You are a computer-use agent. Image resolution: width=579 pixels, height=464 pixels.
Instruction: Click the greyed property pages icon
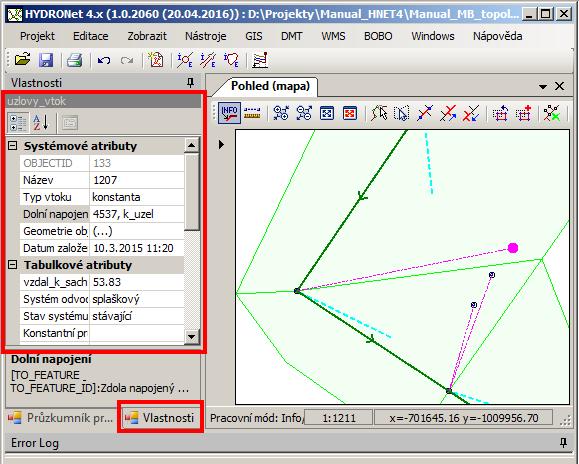[69, 123]
